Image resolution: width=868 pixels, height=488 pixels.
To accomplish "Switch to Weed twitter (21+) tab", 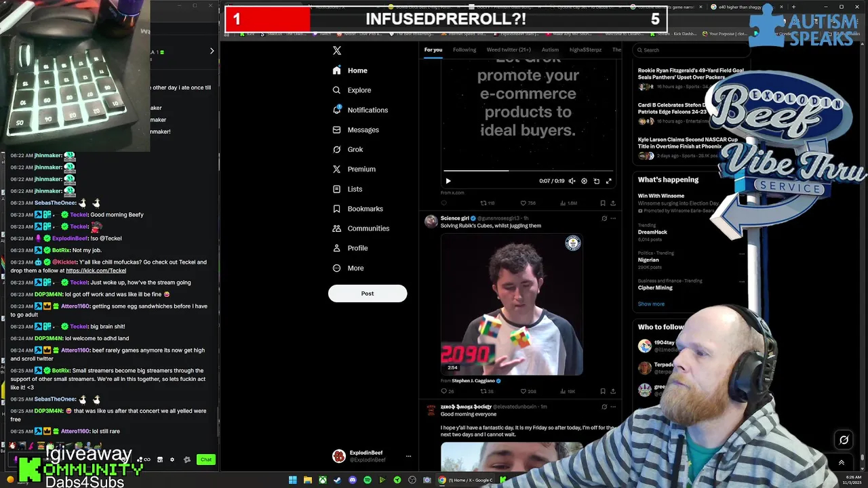I will coord(509,49).
